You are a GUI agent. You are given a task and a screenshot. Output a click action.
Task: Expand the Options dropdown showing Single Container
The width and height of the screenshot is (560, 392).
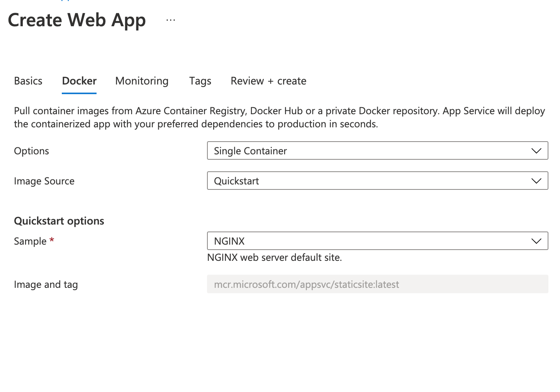pos(378,150)
